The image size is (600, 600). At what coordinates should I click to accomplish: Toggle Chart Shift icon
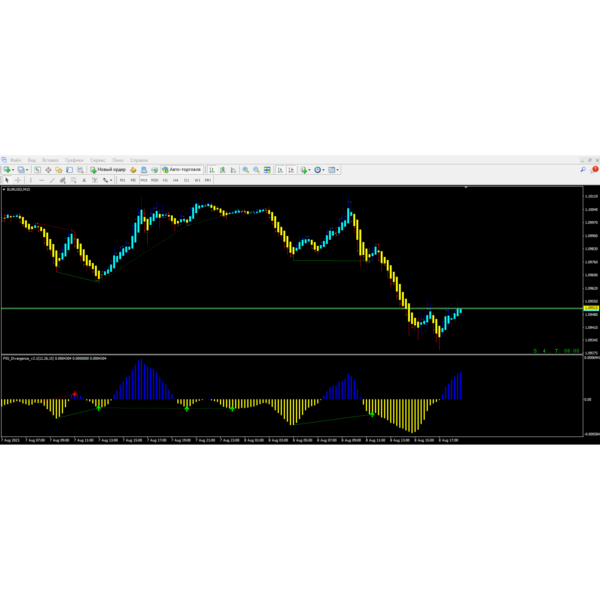pos(291,170)
